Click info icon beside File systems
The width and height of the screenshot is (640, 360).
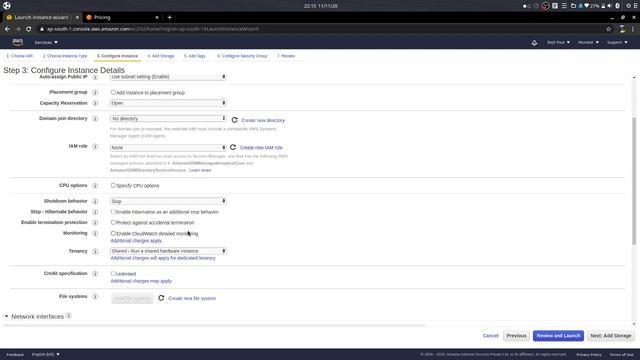[95, 297]
